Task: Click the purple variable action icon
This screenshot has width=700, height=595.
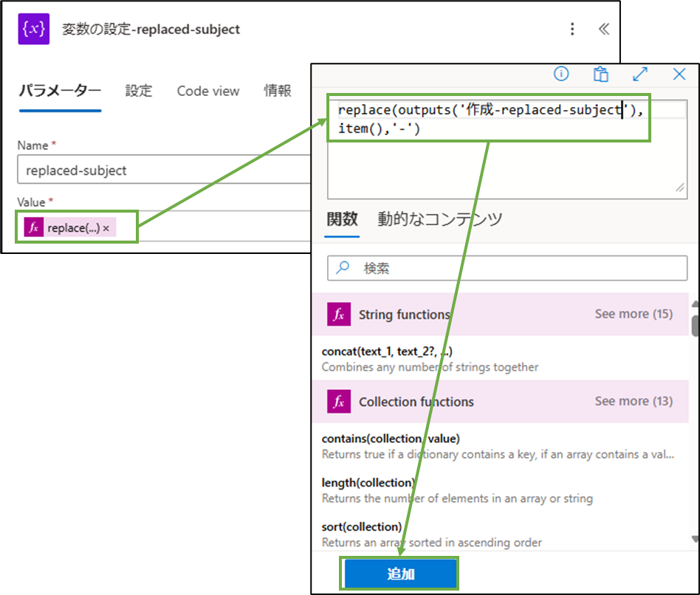Action: 33,29
